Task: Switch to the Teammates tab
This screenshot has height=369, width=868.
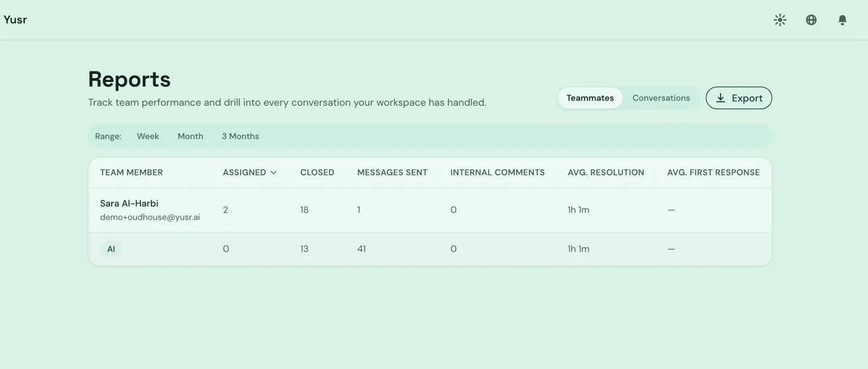Action: click(x=590, y=98)
